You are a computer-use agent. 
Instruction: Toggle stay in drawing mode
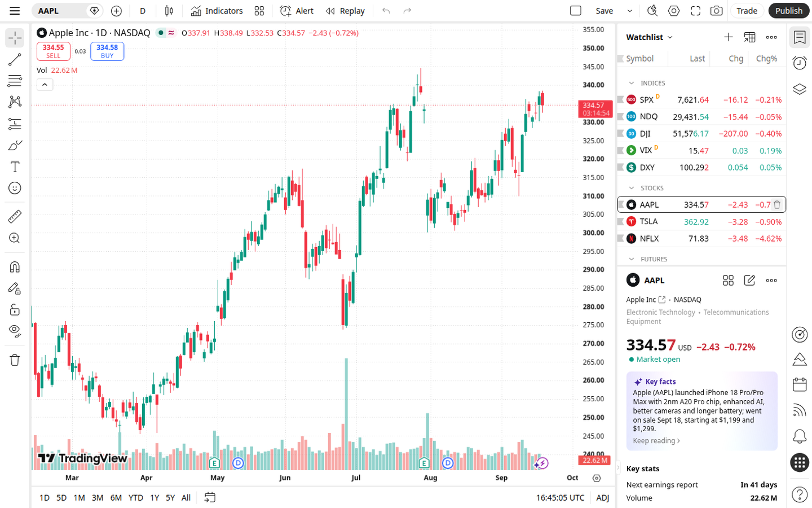[15, 288]
